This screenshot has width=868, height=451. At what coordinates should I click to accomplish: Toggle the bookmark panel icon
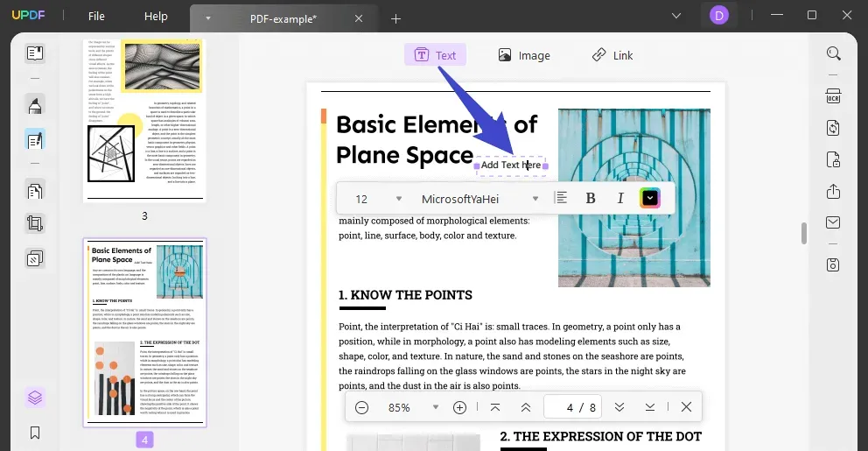35,433
